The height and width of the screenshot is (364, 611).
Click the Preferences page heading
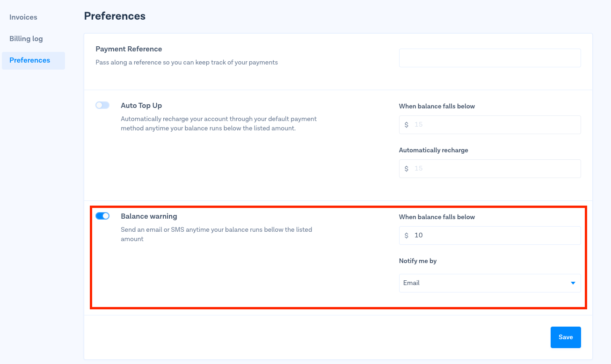pos(115,16)
